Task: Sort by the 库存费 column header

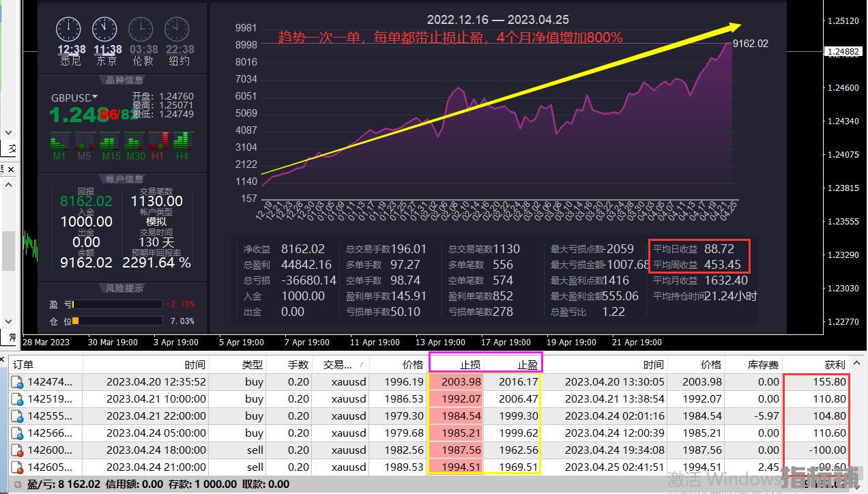Action: pyautogui.click(x=753, y=365)
